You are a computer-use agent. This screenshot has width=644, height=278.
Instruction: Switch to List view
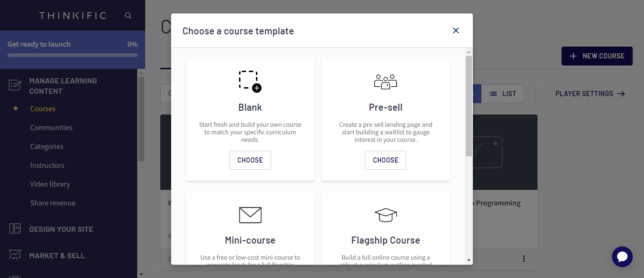click(x=503, y=94)
